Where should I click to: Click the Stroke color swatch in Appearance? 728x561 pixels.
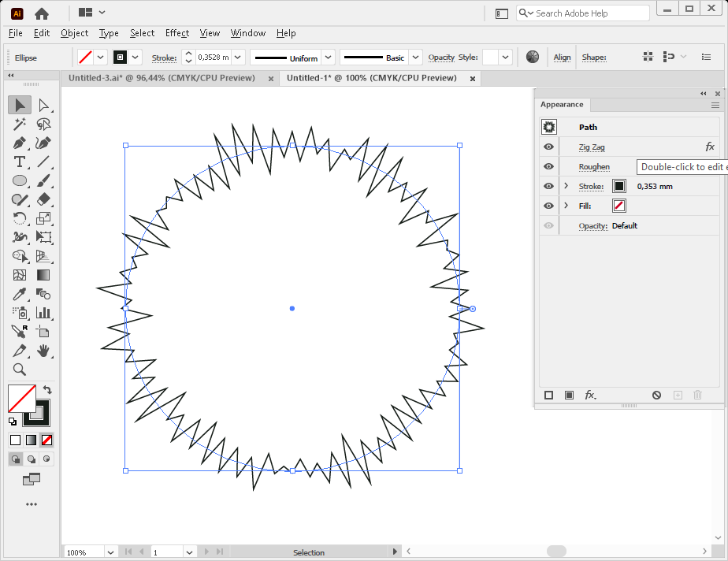619,187
